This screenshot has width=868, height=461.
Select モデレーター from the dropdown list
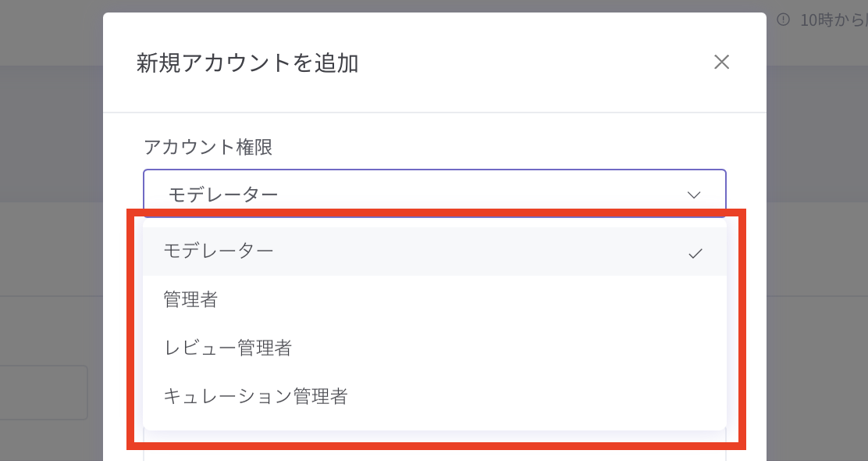[x=219, y=251]
